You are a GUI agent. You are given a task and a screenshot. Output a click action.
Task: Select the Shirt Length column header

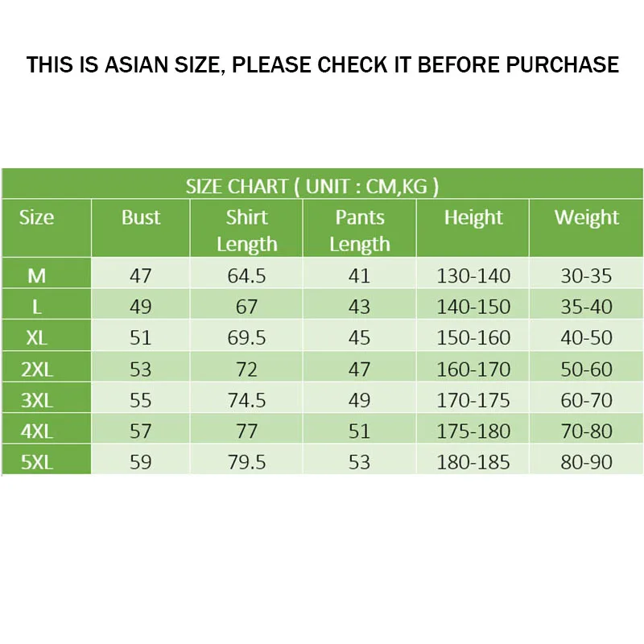click(x=246, y=230)
